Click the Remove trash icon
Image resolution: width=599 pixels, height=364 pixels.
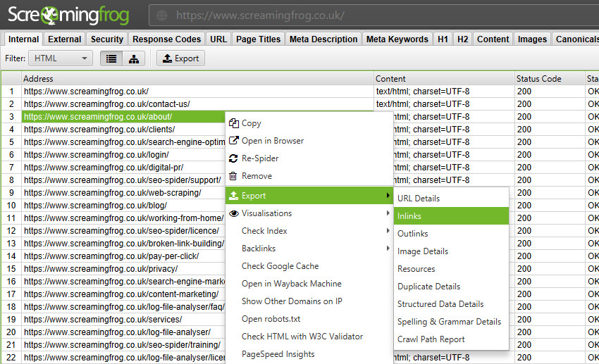234,176
